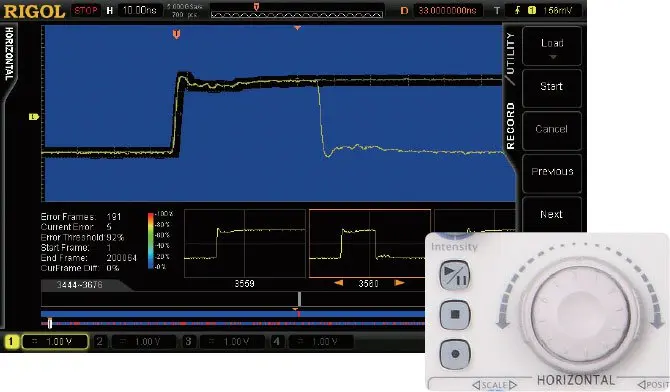The image size is (670, 392).
Task: Select frame thumbnail 3559
Action: (x=245, y=243)
